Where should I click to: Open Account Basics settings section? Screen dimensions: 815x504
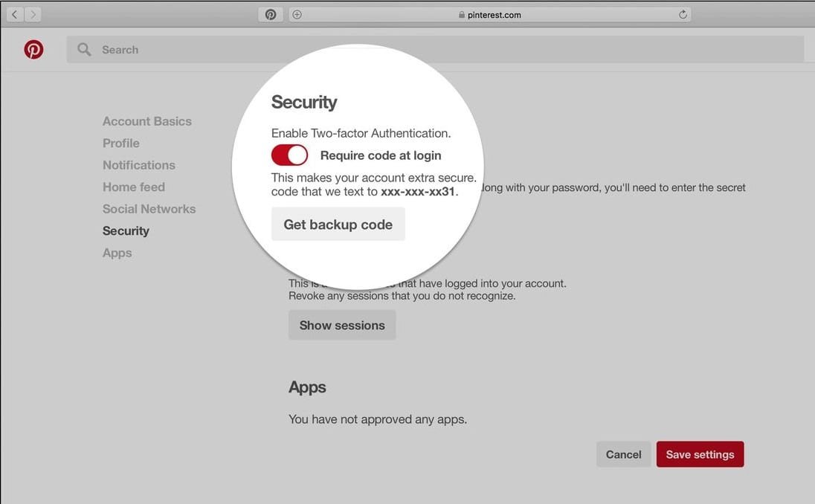tap(147, 121)
